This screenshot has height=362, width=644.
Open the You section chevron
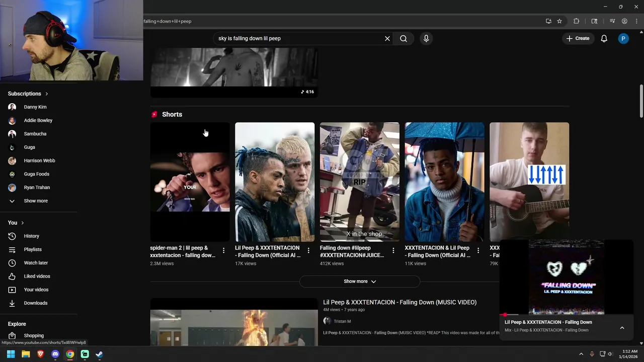pos(22,223)
